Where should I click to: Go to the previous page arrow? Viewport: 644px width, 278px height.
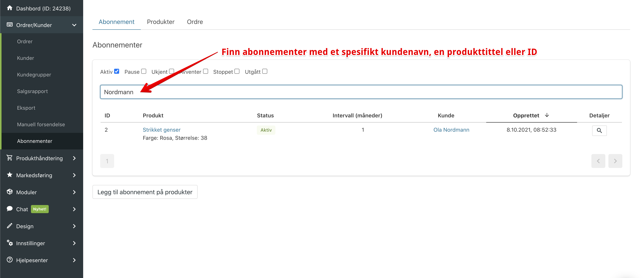(x=598, y=161)
